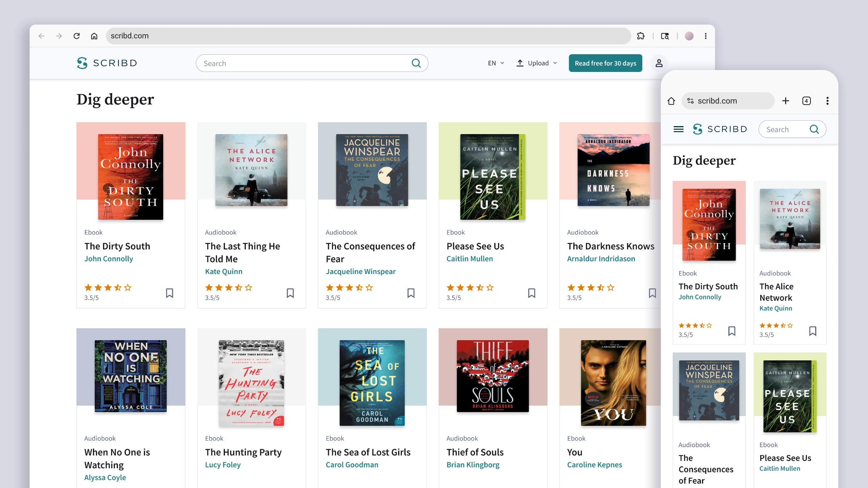The image size is (868, 488).
Task: Open The Dirty South cover in desktop window
Action: [x=131, y=177]
